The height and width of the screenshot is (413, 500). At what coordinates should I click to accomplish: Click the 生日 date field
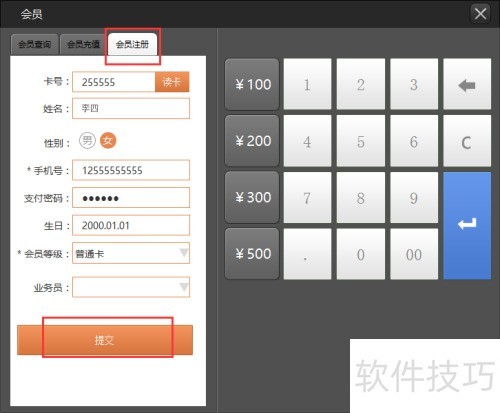click(x=131, y=225)
